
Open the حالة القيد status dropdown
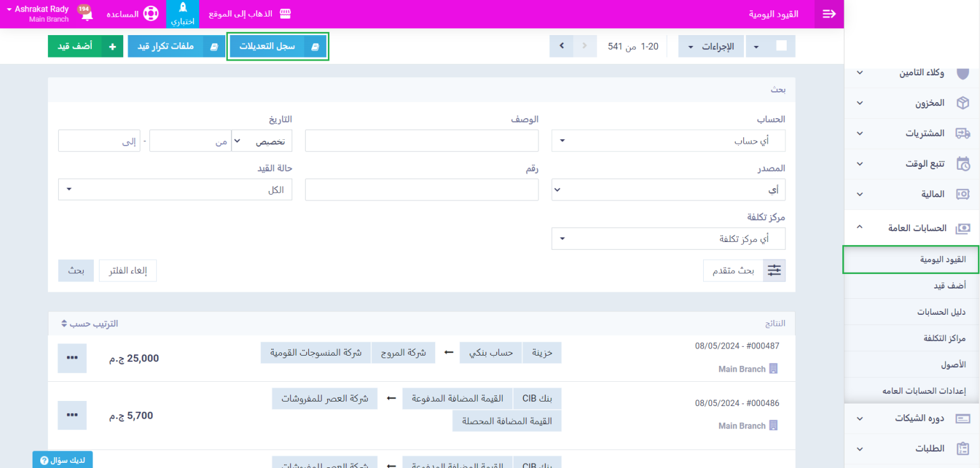point(175,190)
